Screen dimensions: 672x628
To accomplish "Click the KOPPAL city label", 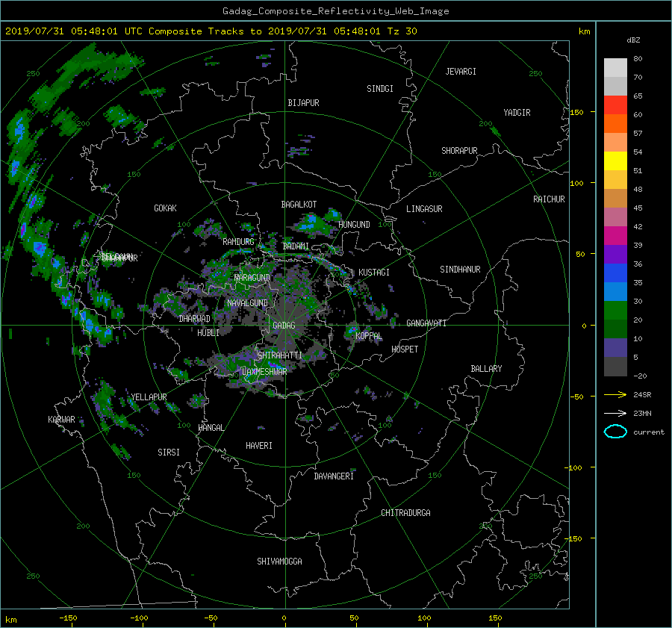I will click(369, 336).
